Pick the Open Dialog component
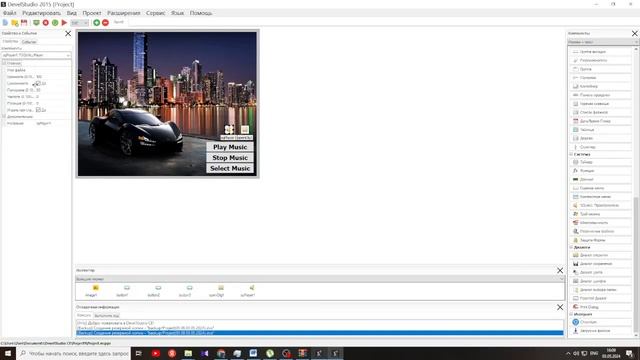The height and width of the screenshot is (360, 640). (x=601, y=255)
